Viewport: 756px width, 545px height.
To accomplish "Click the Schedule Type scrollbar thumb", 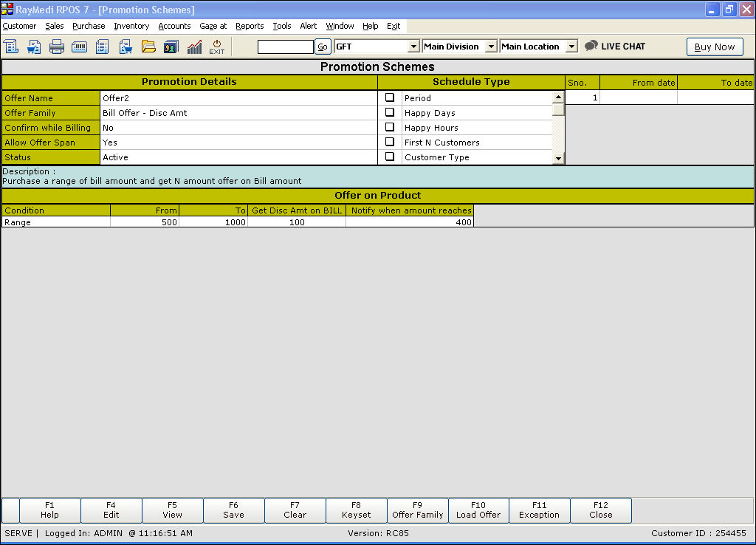I will 558,109.
